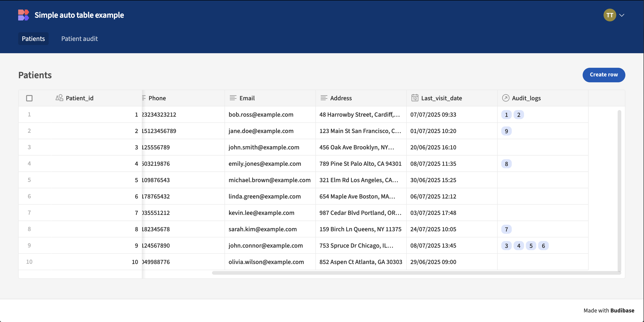Viewport: 644px width, 322px height.
Task: Click the vertical table scrollbar
Action: coord(619,191)
